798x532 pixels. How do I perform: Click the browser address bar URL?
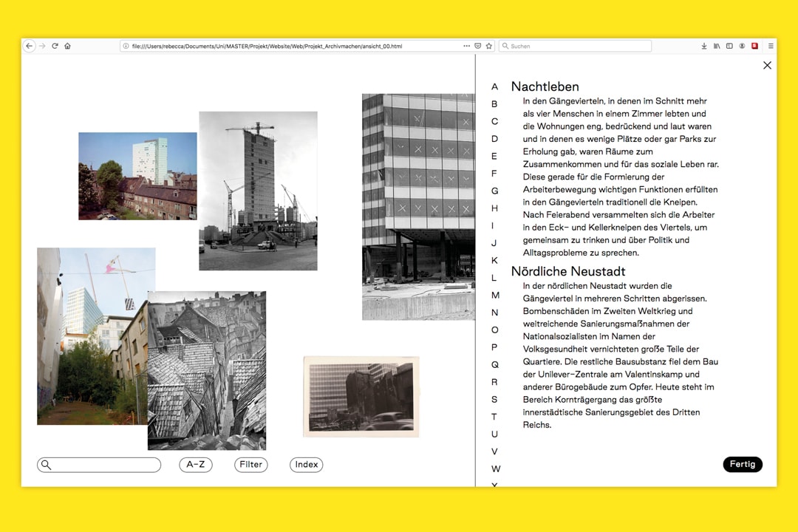[x=267, y=46]
